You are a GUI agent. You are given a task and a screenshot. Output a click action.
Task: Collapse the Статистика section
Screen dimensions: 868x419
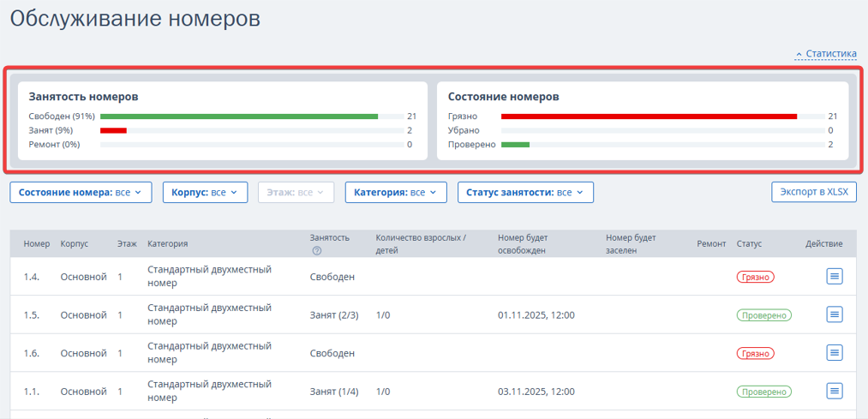(x=826, y=54)
